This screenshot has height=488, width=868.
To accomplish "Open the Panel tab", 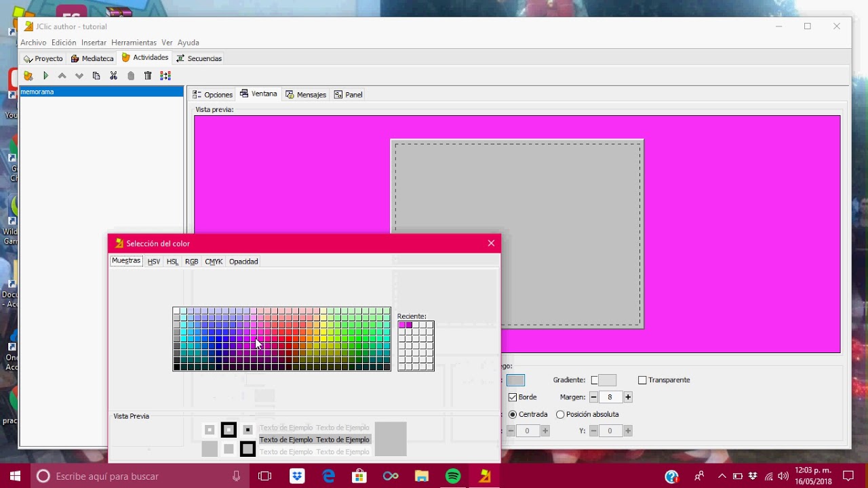I will 349,95.
